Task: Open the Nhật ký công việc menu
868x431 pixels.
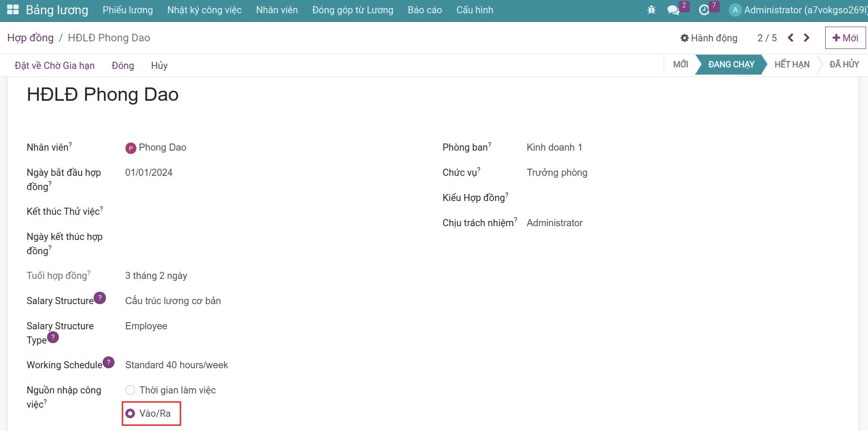Action: (204, 10)
